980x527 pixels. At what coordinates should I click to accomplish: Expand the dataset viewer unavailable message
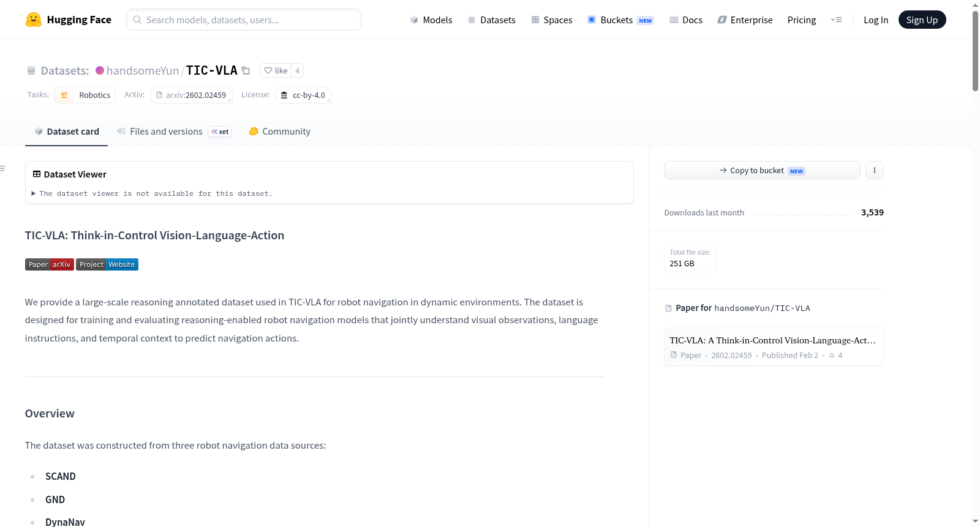(152, 193)
